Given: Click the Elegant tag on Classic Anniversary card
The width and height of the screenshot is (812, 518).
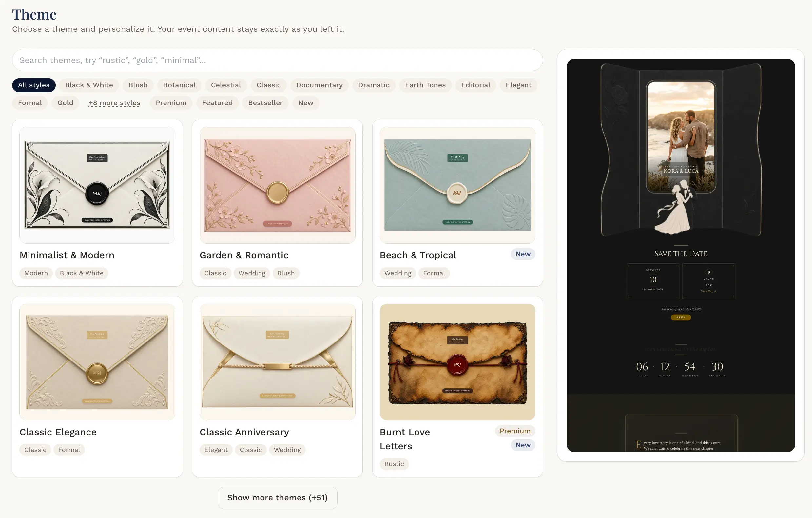Looking at the screenshot, I should (x=216, y=450).
